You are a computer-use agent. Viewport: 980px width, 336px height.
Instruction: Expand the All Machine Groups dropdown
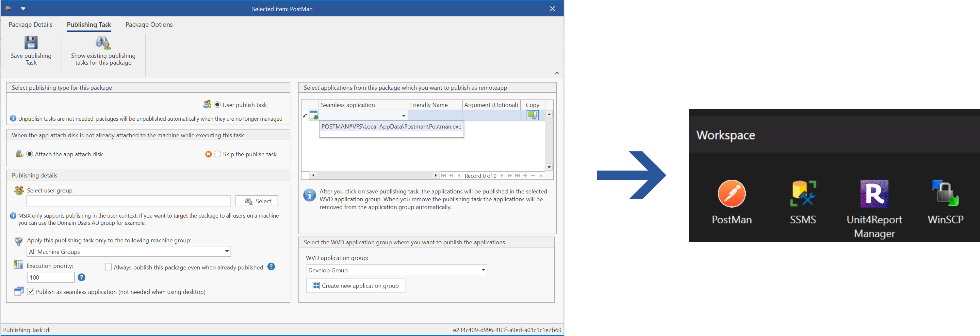point(227,251)
